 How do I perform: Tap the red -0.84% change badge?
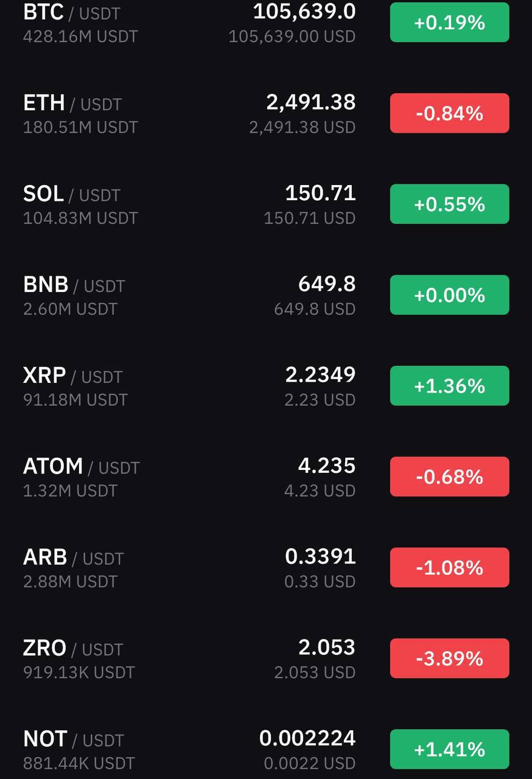[x=449, y=113]
